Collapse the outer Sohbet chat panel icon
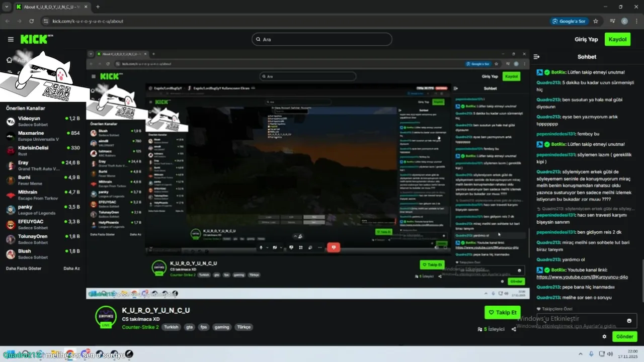644x362 pixels. pos(536,57)
